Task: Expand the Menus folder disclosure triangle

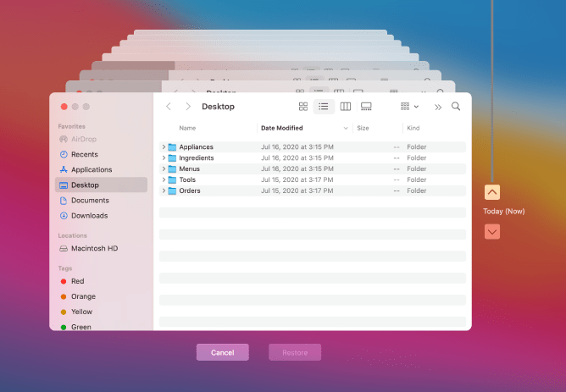Action: [x=164, y=169]
